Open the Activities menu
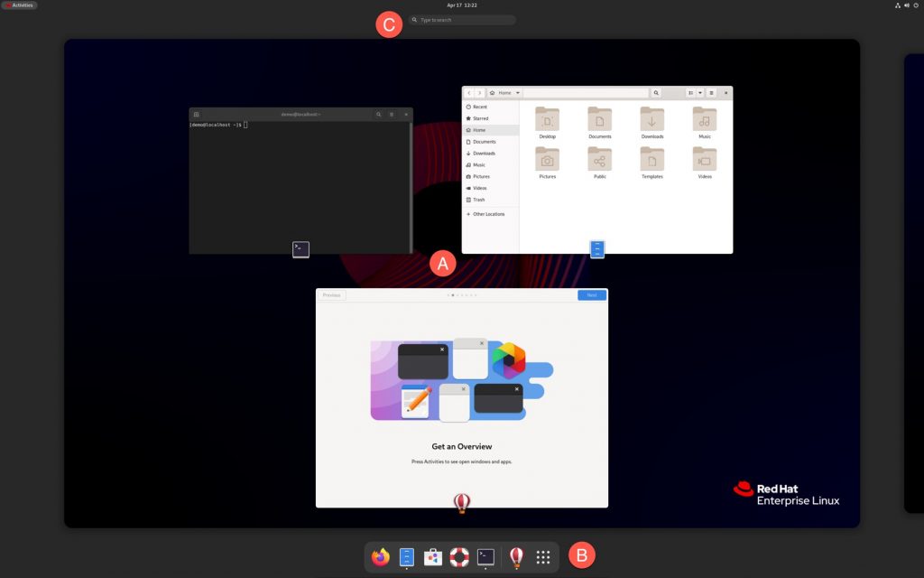Image resolution: width=924 pixels, height=578 pixels. coord(20,5)
